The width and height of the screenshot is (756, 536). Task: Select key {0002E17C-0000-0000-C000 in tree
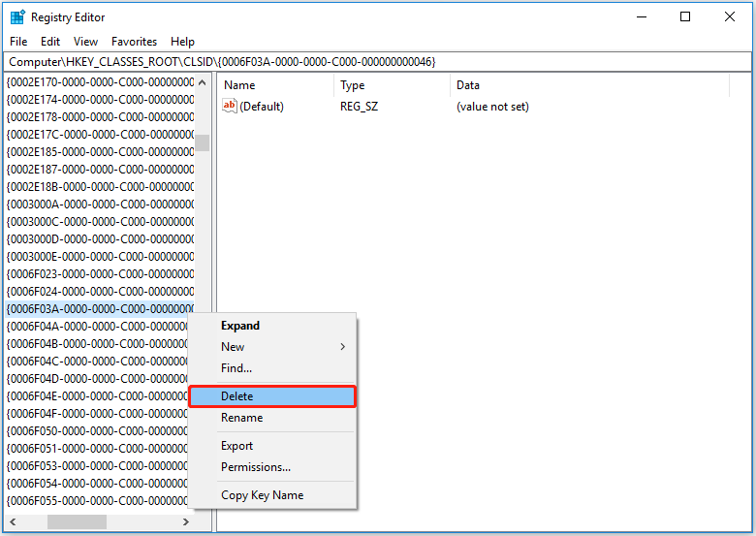coord(100,135)
